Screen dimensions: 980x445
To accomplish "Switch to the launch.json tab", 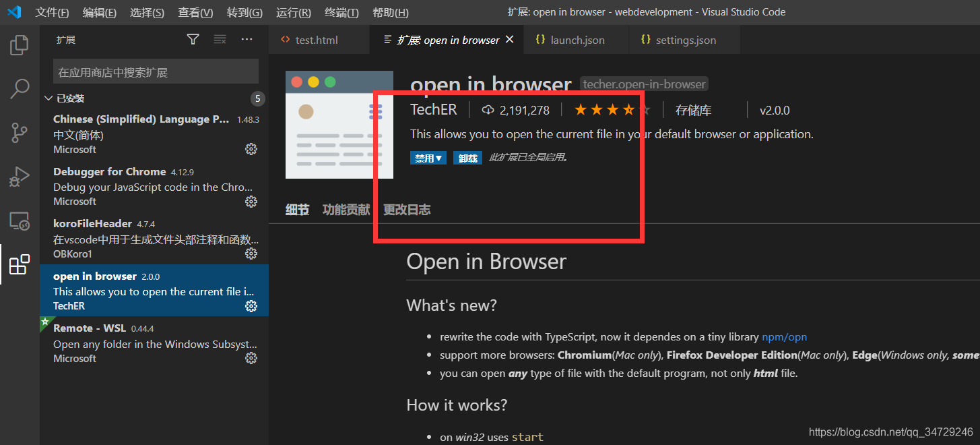I will (576, 39).
